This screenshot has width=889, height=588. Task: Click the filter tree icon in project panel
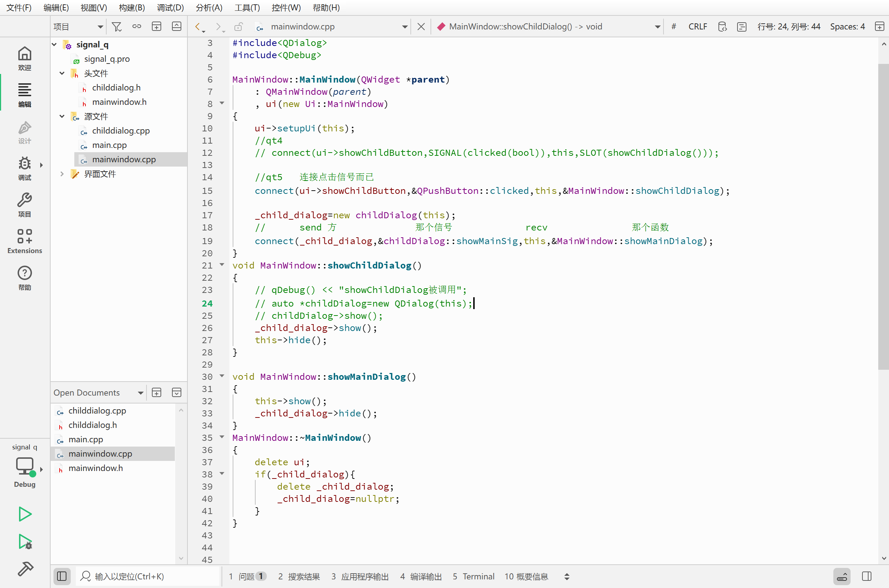[x=117, y=27]
